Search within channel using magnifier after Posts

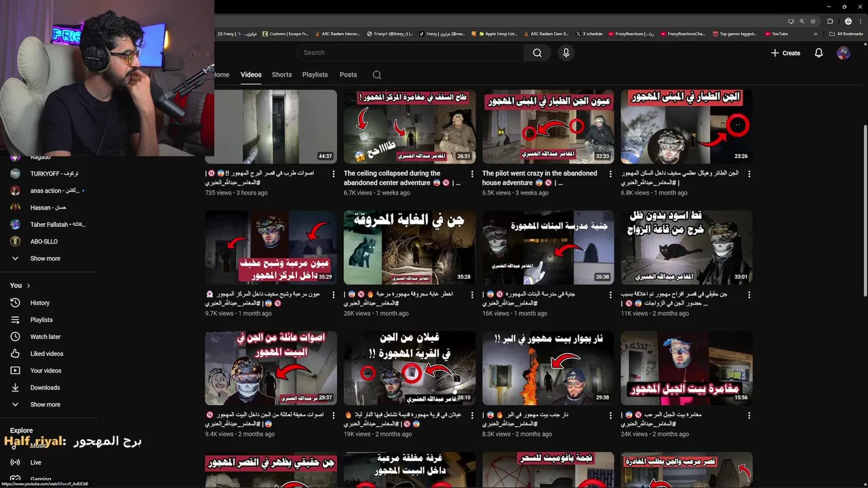pos(377,75)
